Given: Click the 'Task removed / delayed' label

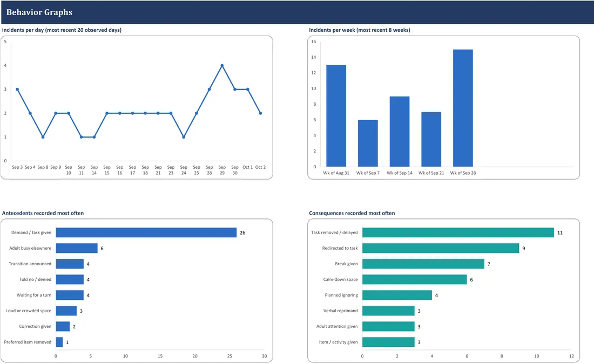Looking at the screenshot, I should [x=334, y=232].
